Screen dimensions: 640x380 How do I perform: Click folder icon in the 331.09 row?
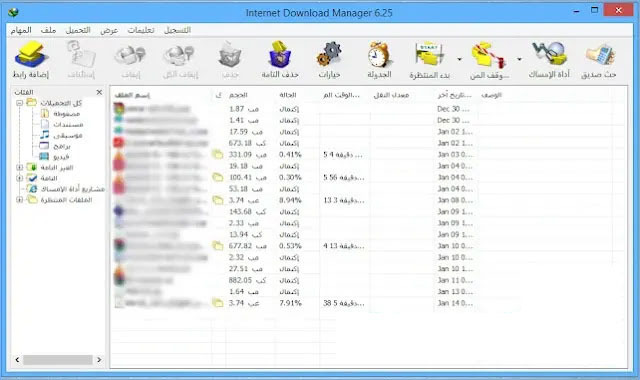[x=218, y=154]
